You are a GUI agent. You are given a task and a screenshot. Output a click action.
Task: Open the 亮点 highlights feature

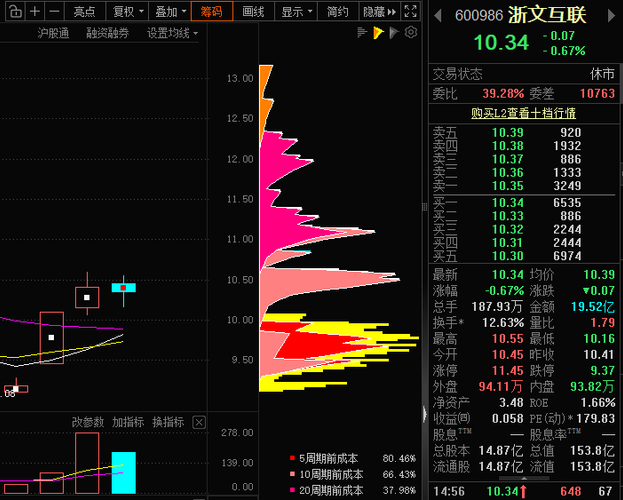[x=84, y=11]
